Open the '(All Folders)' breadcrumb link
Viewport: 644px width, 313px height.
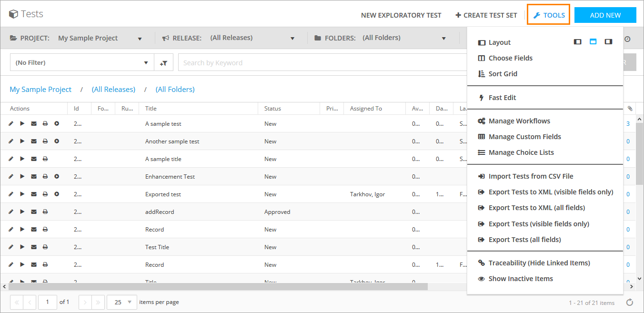[175, 90]
